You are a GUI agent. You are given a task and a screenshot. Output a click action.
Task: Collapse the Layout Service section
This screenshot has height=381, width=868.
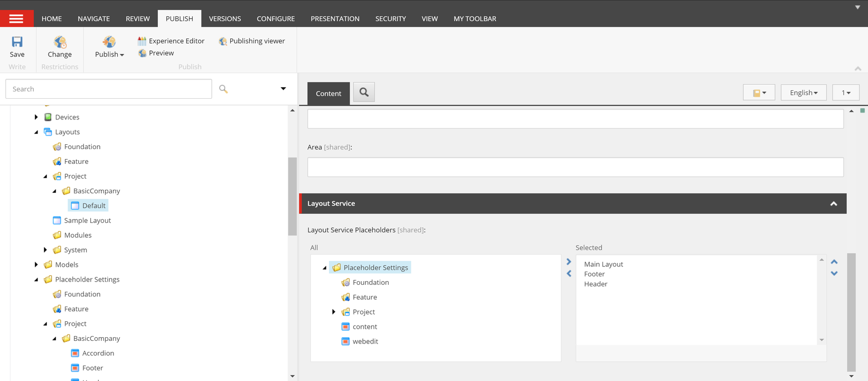pyautogui.click(x=834, y=203)
